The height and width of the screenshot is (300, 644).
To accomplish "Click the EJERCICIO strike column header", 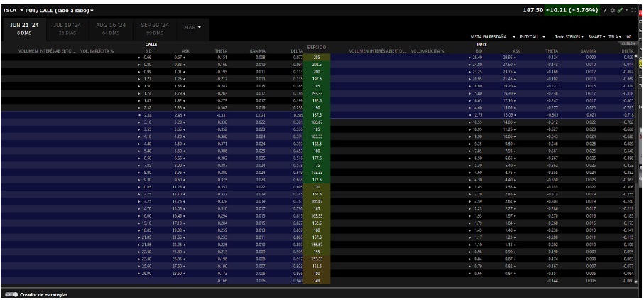I will pos(317,47).
